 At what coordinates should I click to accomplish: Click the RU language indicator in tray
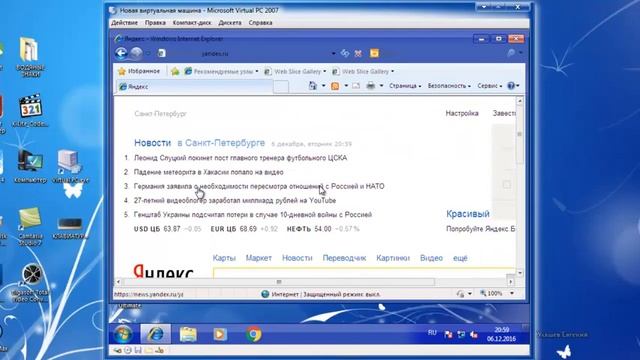click(432, 333)
